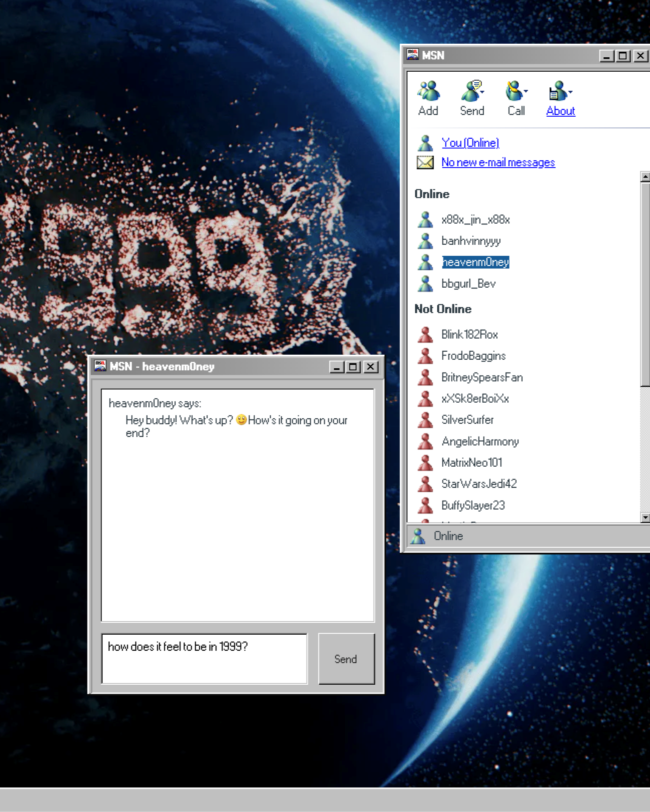The image size is (650, 812).
Task: Click the Not Online group header
Action: [x=443, y=309]
